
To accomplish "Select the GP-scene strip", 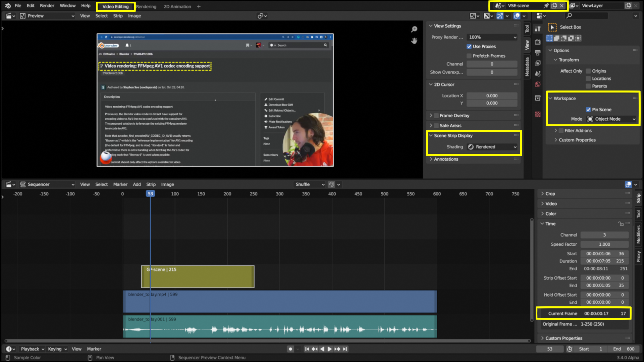I will pyautogui.click(x=198, y=277).
